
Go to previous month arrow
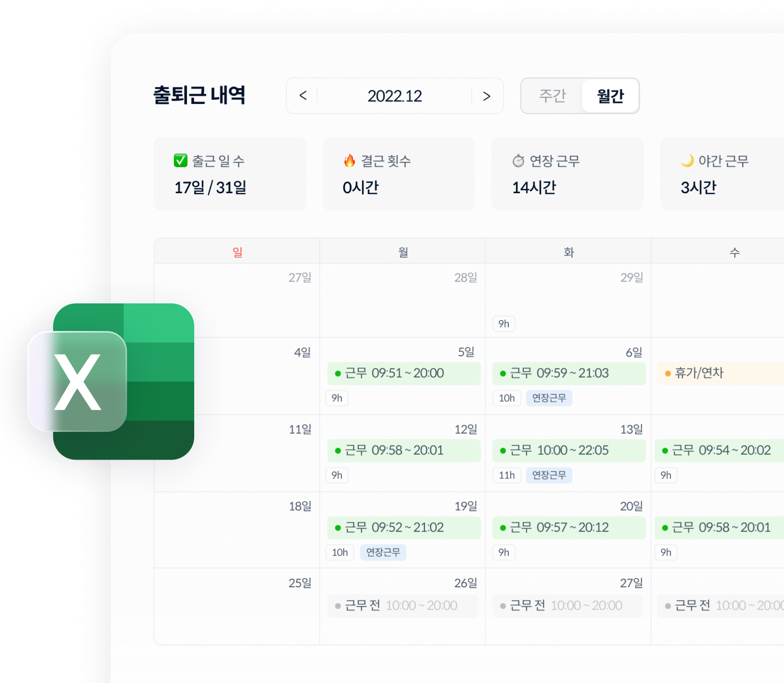303,96
